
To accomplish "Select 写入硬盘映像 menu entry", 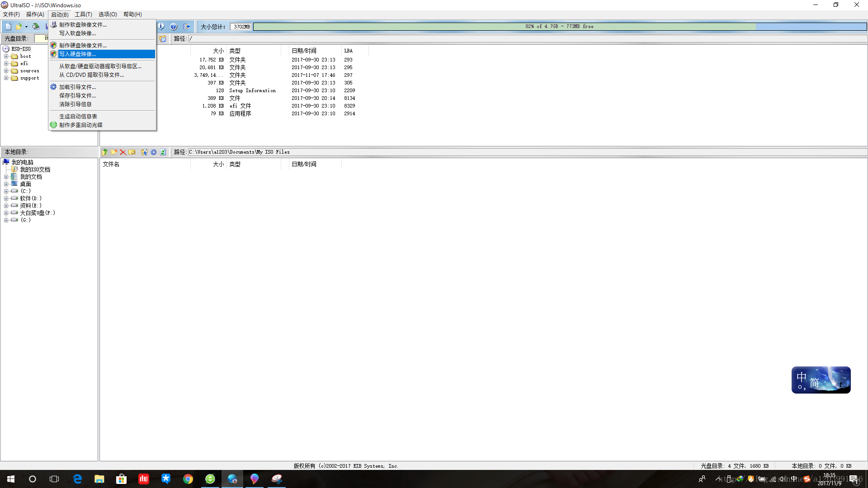I will (77, 54).
